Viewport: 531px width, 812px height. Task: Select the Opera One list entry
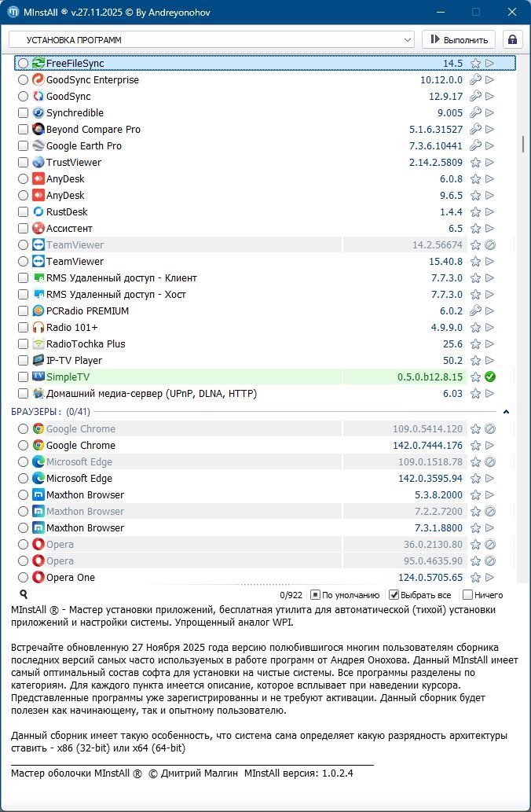pyautogui.click(x=71, y=578)
